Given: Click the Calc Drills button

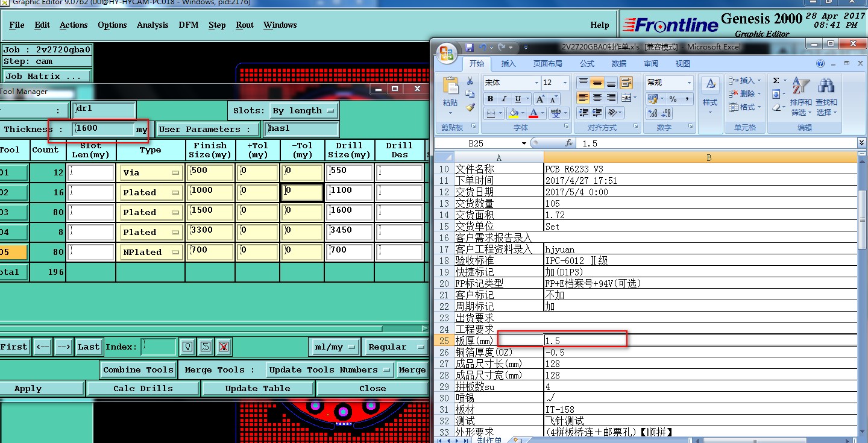Looking at the screenshot, I should pyautogui.click(x=143, y=389).
